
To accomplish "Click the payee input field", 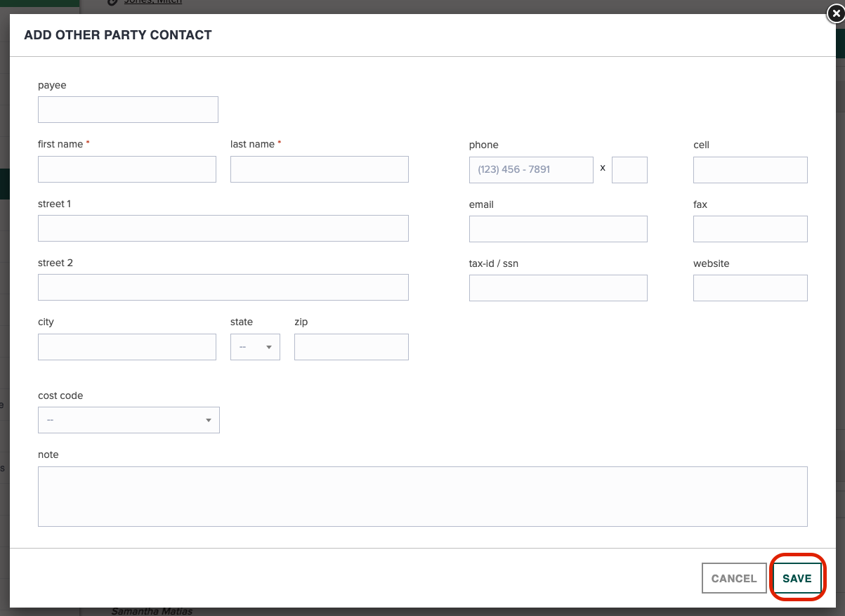I will pyautogui.click(x=128, y=110).
